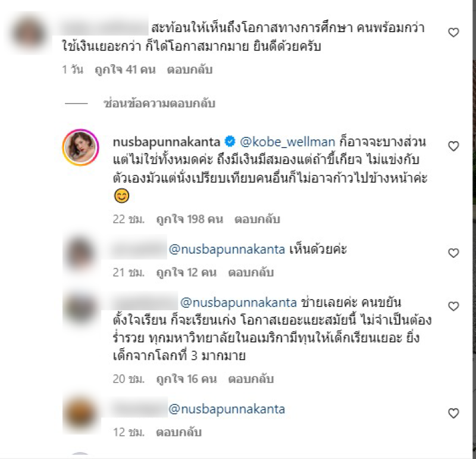
Task: Reply to the เห็นด้วยค่ะ comment from 21 ชม.
Action: pos(250,273)
